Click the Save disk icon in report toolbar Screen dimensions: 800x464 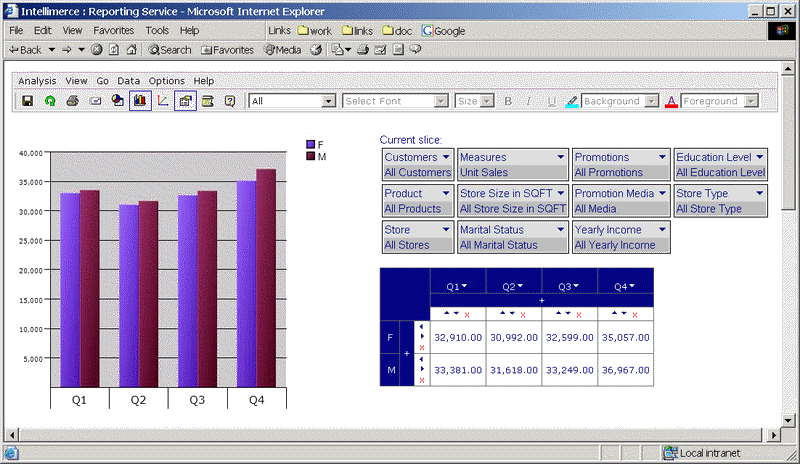pos(28,101)
